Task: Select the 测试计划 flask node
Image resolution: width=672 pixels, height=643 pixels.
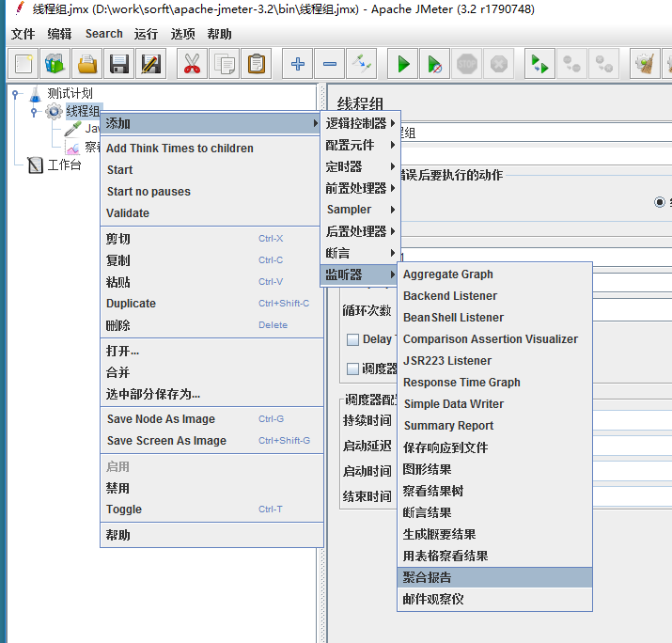Action: pyautogui.click(x=61, y=93)
